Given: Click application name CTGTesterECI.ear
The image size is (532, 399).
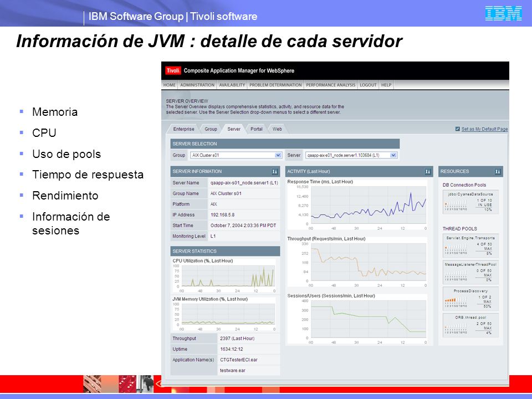Looking at the screenshot, I should coord(238,360).
